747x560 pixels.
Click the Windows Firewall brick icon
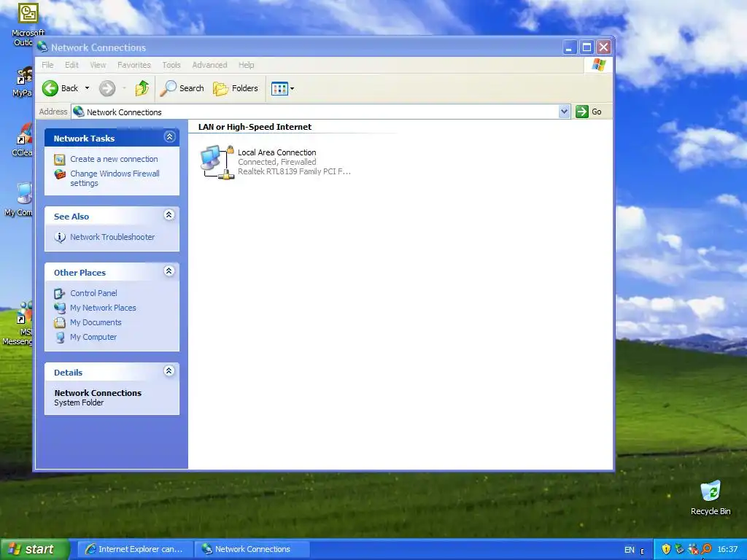(60, 174)
